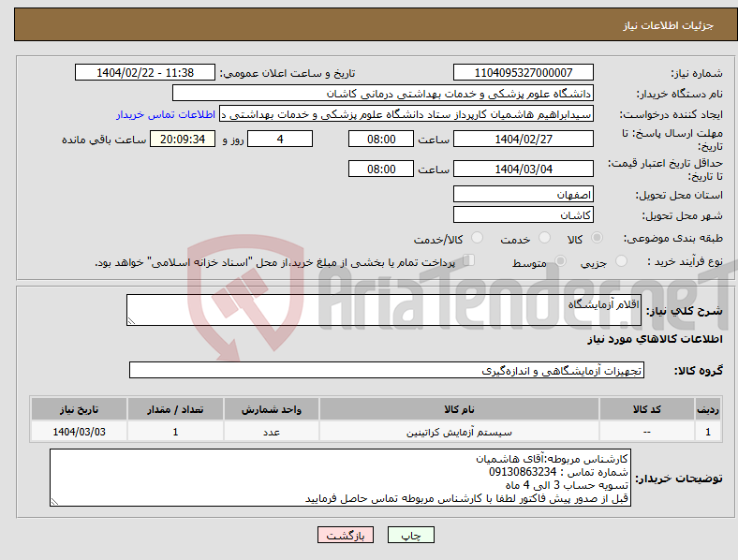The width and height of the screenshot is (738, 560).
Task: Click the remaining time field 20:09:34
Action: (183, 139)
